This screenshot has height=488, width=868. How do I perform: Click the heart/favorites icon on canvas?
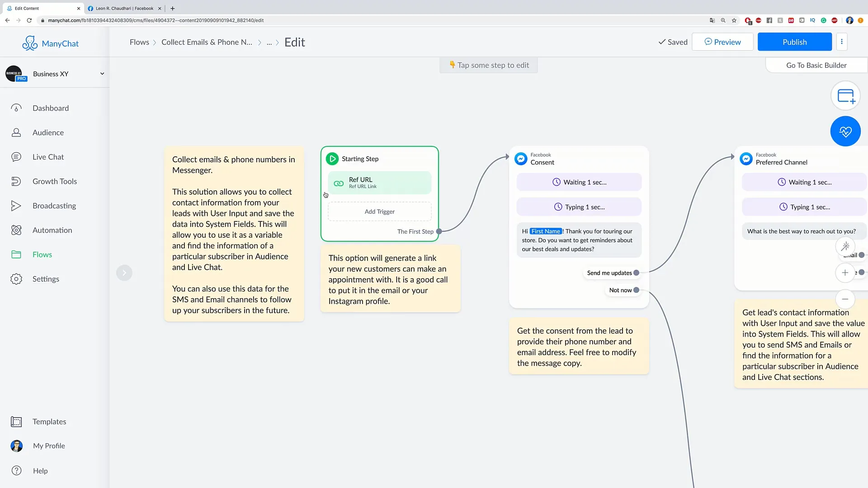pyautogui.click(x=845, y=131)
